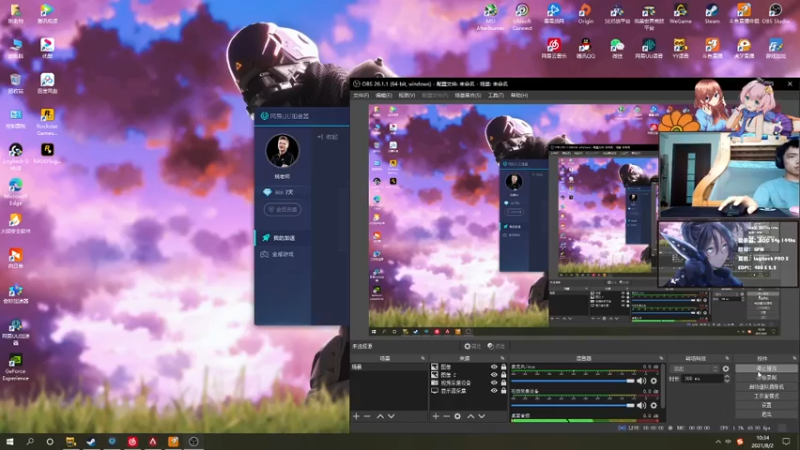Open the GeForce Experience desktop shortcut

(15, 367)
